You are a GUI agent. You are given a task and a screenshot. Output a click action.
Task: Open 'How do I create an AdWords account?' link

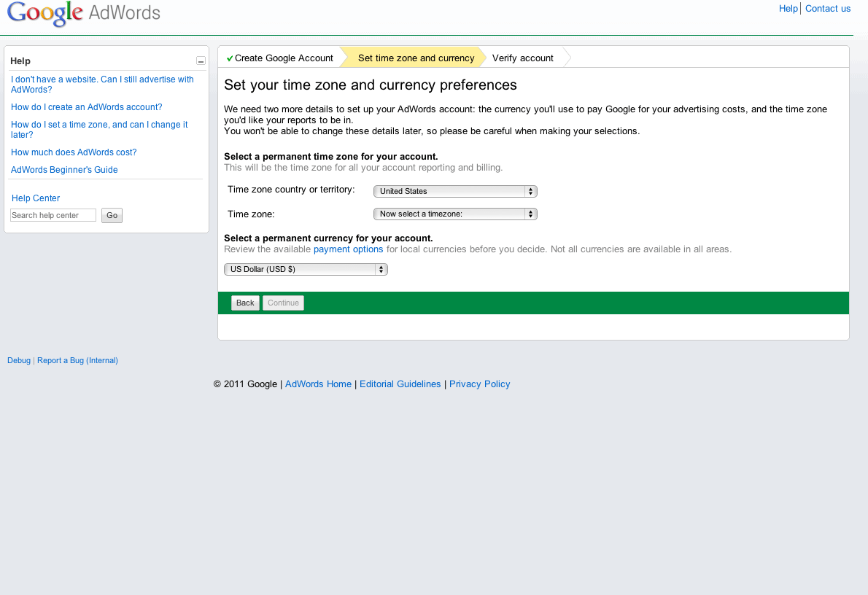point(86,107)
